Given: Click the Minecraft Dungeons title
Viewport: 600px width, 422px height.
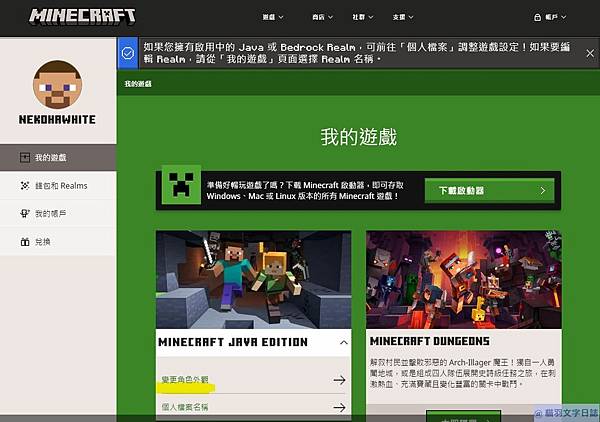Looking at the screenshot, I should 430,341.
